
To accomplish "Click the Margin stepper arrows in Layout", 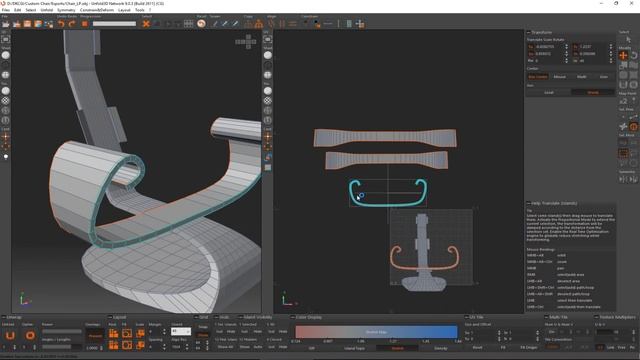I will [x=164, y=332].
